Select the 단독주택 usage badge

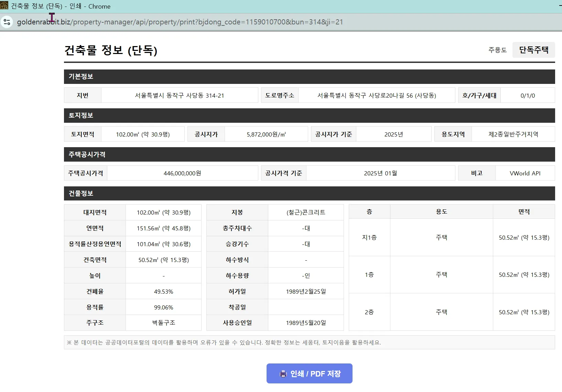(x=533, y=50)
